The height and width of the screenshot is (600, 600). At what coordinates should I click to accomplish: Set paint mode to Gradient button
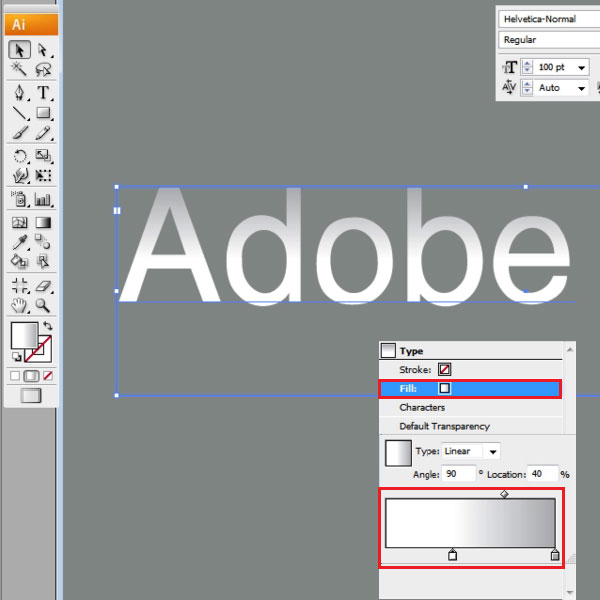31,376
